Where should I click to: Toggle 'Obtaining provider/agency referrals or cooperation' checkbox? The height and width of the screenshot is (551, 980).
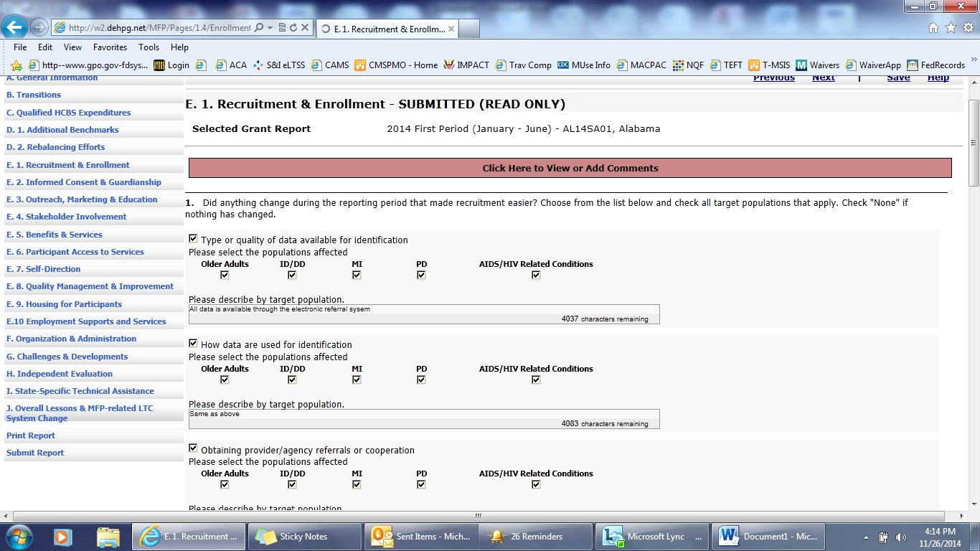tap(193, 448)
